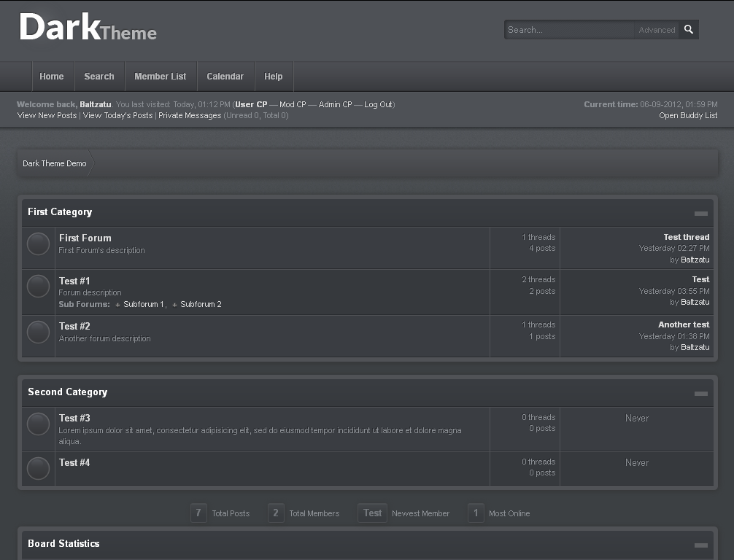Click the search magnifier icon button
734x560 pixels.
[688, 30]
